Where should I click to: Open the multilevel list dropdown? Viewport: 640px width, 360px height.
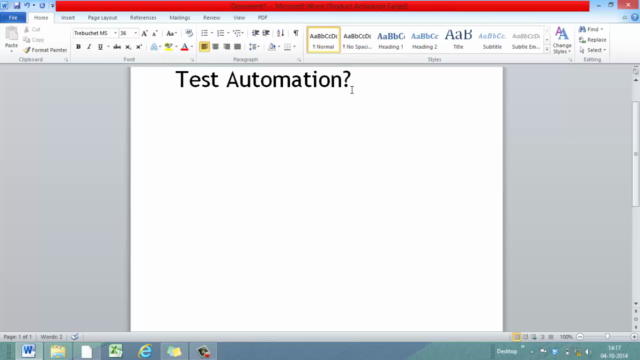pos(238,33)
